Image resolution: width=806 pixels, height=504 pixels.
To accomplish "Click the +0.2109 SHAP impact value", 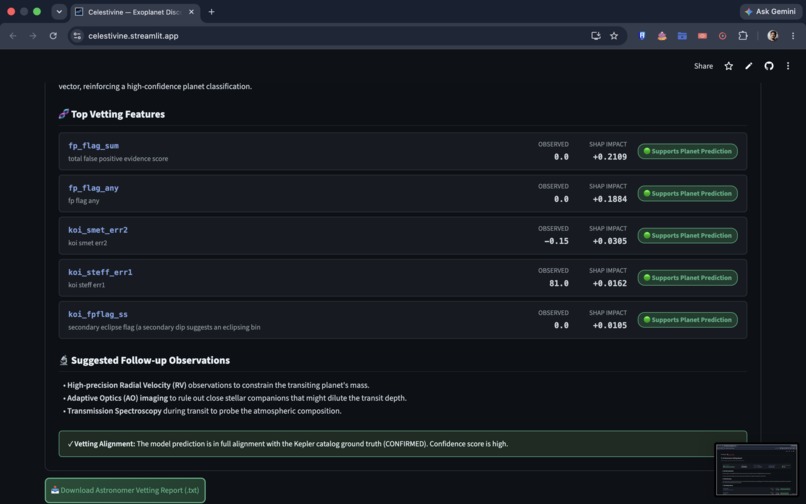I will (x=610, y=157).
